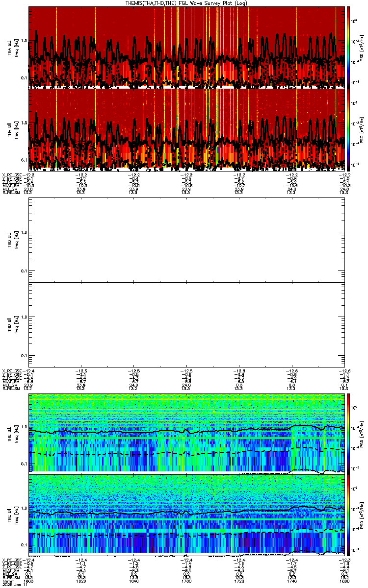Select the THA B⊥ freq [Hz] axis label
Viewport: 368px width, 588px height.
click(x=13, y=47)
